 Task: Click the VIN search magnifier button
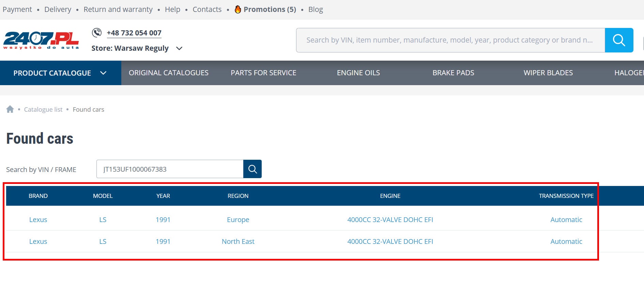[x=252, y=169]
